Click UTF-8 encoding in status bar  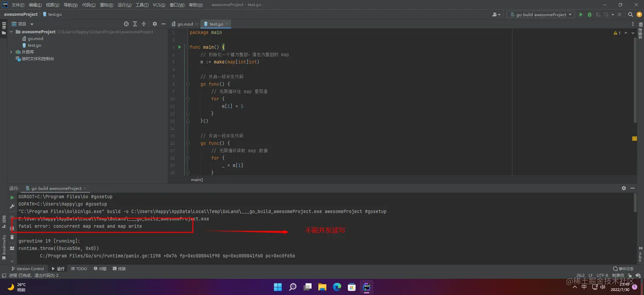coord(602,275)
